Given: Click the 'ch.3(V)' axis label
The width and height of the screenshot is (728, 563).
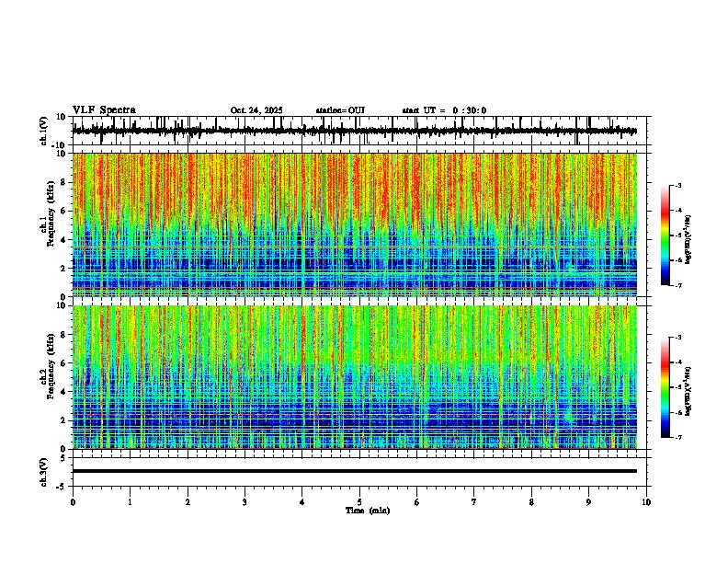Looking at the screenshot, I should pos(44,472).
